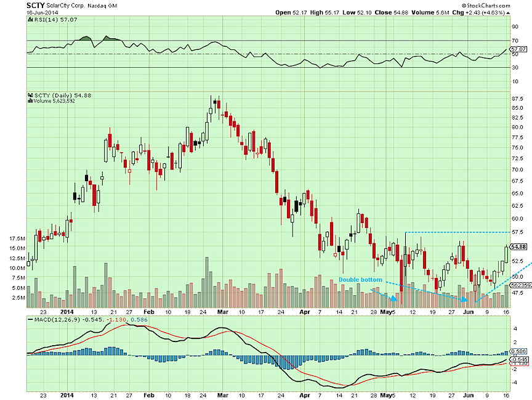
Task: Click Feb on the bottom axis below MACD
Action: [148, 395]
